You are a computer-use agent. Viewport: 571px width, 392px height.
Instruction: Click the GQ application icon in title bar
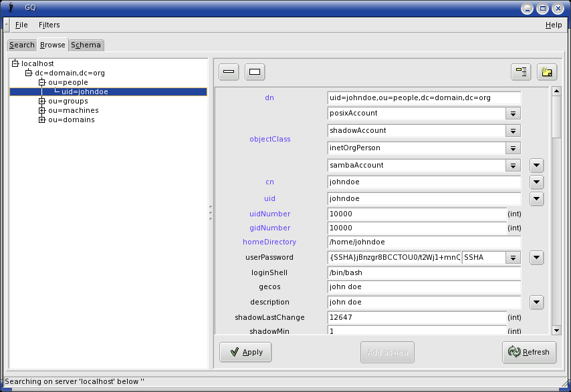(11, 7)
